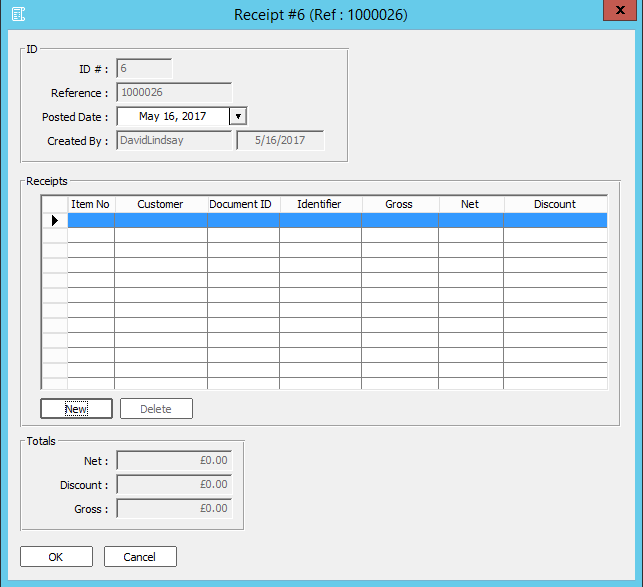
Task: Click the highlighted row's Item No cell
Action: click(x=91, y=220)
